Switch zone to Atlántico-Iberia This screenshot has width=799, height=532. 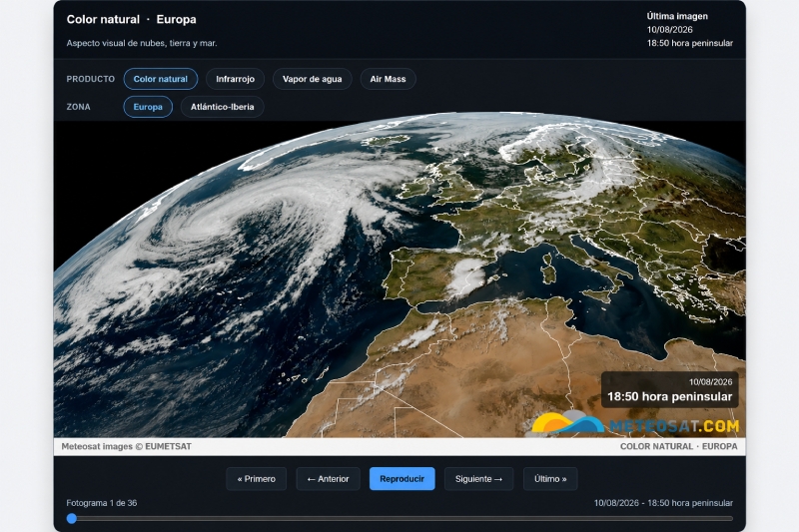tap(222, 107)
